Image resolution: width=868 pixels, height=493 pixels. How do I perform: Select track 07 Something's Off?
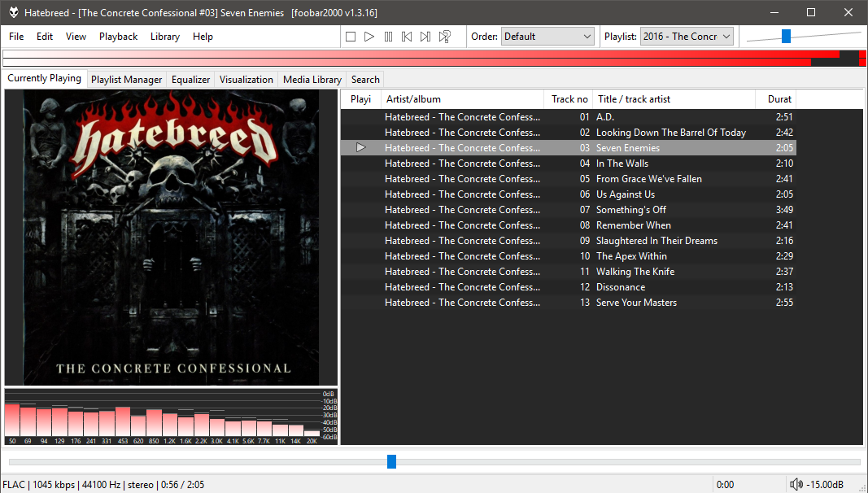(569, 210)
